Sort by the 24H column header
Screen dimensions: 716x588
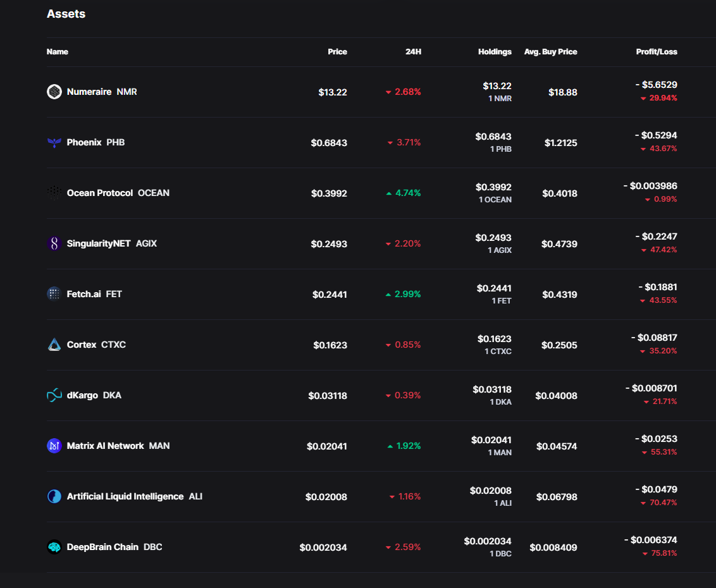click(413, 52)
